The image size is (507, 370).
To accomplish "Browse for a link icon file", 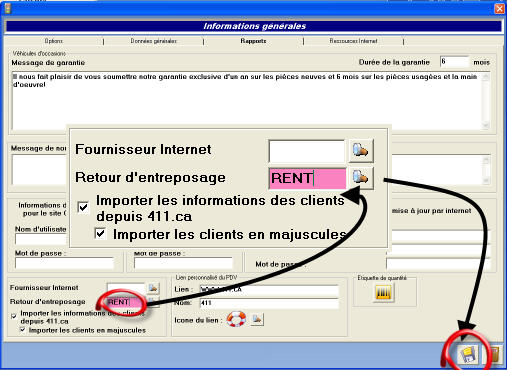I will 257,319.
